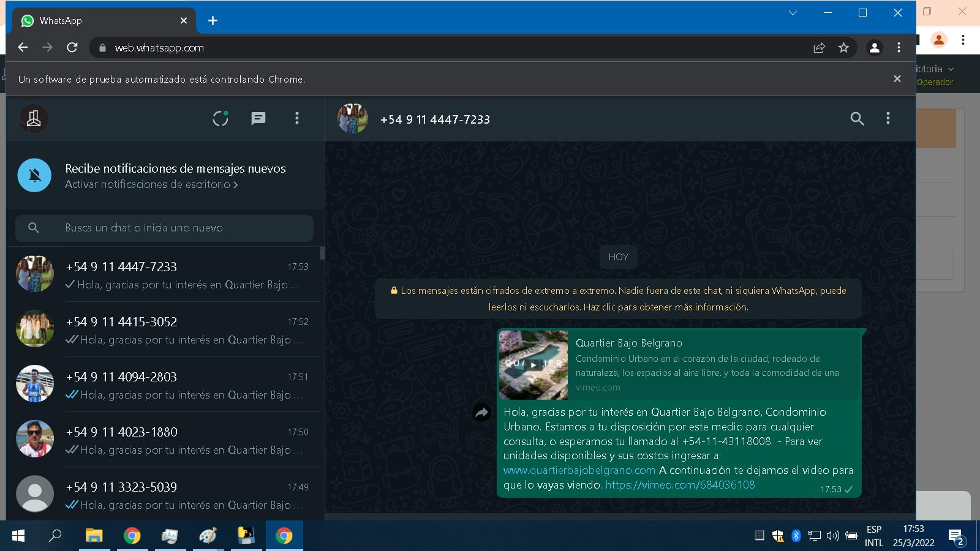Open the Chrome profile icon
This screenshot has width=980, height=551.
pyautogui.click(x=875, y=48)
